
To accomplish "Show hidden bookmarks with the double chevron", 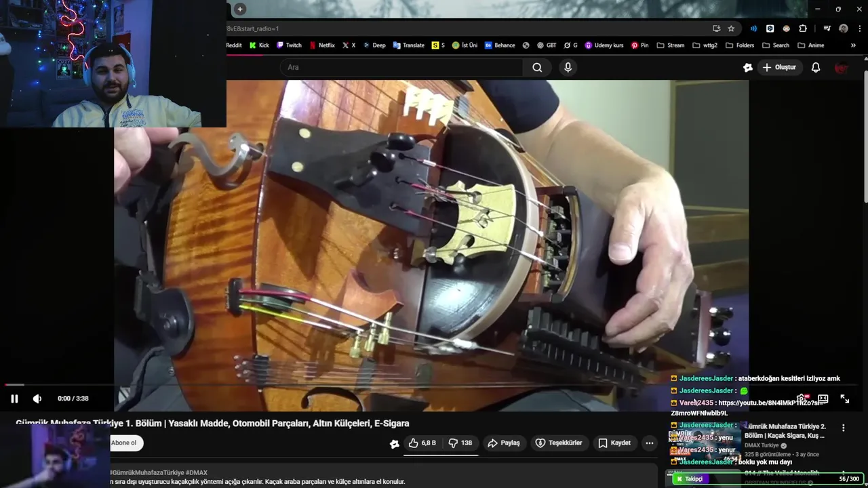I will coord(853,45).
